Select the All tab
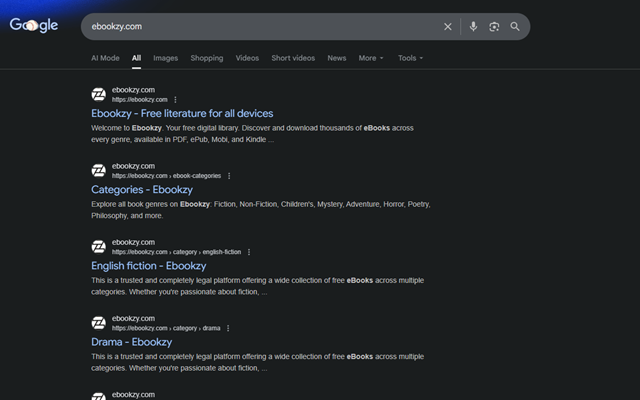640x400 pixels. tap(136, 58)
